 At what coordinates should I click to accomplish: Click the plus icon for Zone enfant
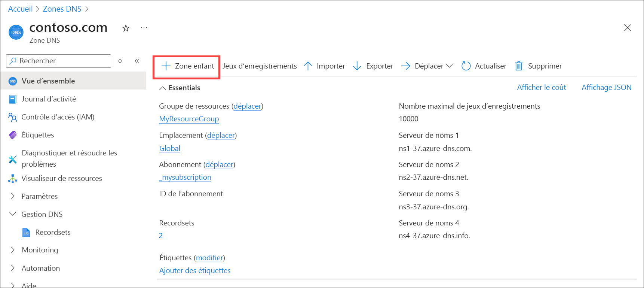166,66
